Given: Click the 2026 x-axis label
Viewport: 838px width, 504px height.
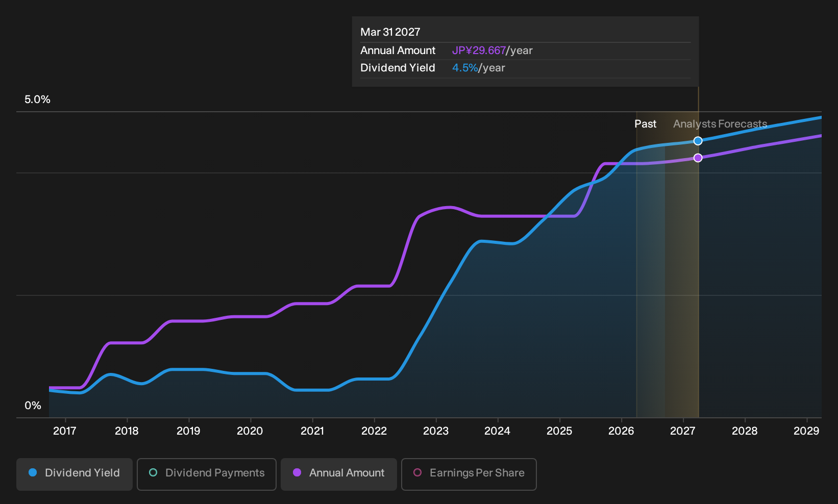Looking at the screenshot, I should [x=621, y=431].
